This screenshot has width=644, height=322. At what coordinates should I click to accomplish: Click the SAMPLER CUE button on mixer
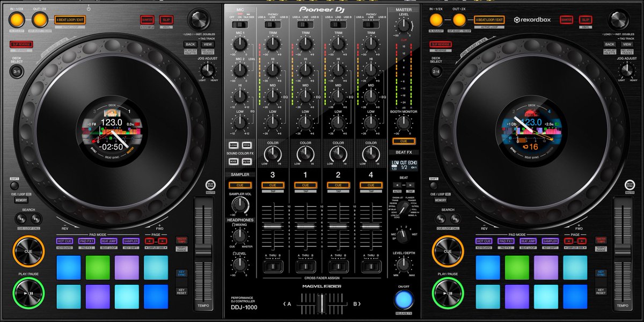point(240,185)
